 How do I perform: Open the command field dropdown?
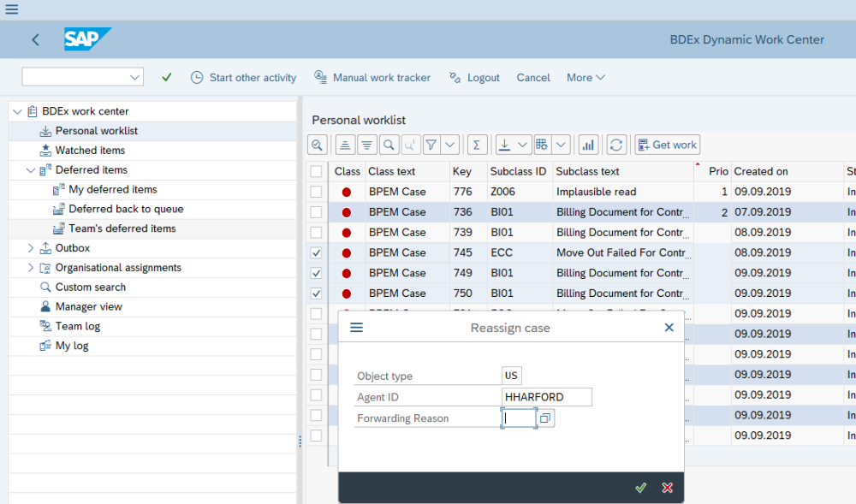[134, 77]
